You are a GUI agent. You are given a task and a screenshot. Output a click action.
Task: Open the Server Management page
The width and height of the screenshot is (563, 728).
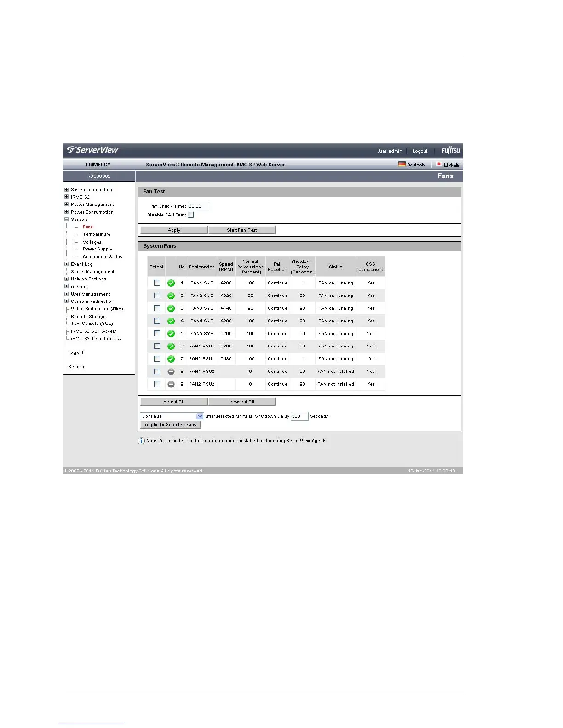click(92, 272)
